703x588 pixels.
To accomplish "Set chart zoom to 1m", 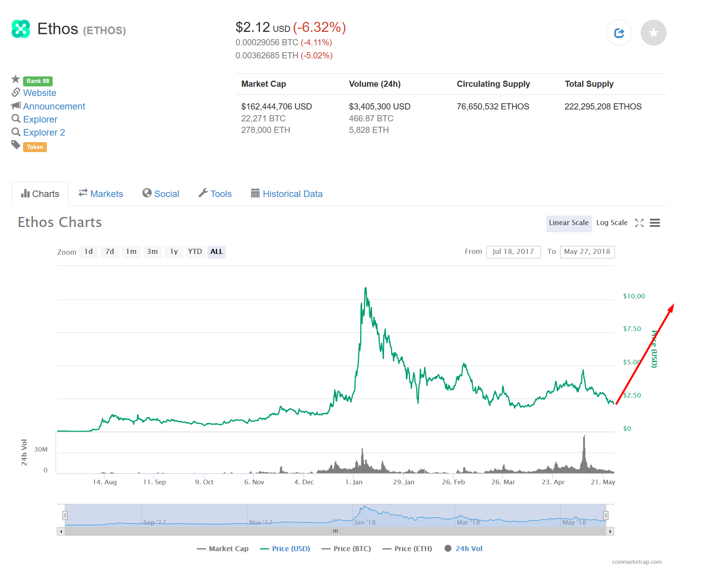I will [131, 252].
